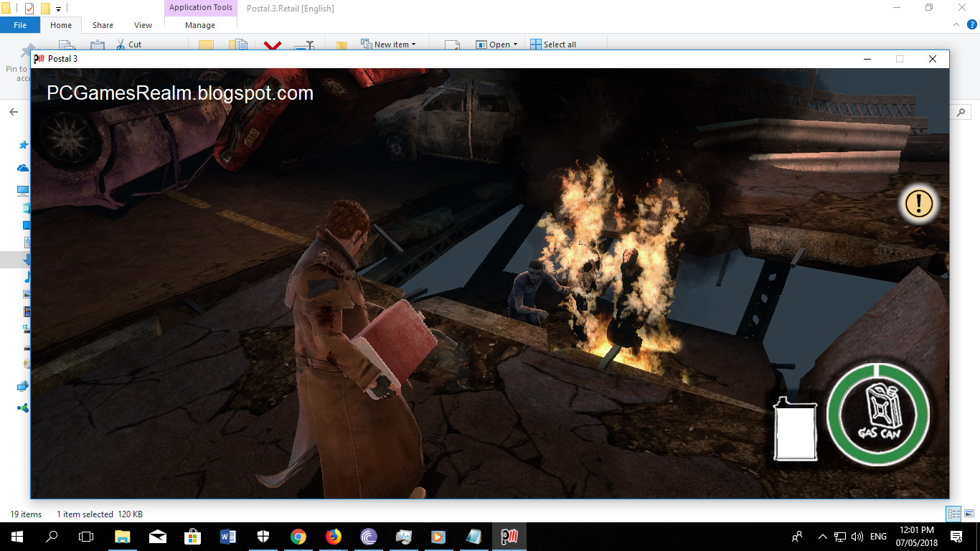Open the File tab in File Explorer
980x551 pixels.
pyautogui.click(x=20, y=25)
